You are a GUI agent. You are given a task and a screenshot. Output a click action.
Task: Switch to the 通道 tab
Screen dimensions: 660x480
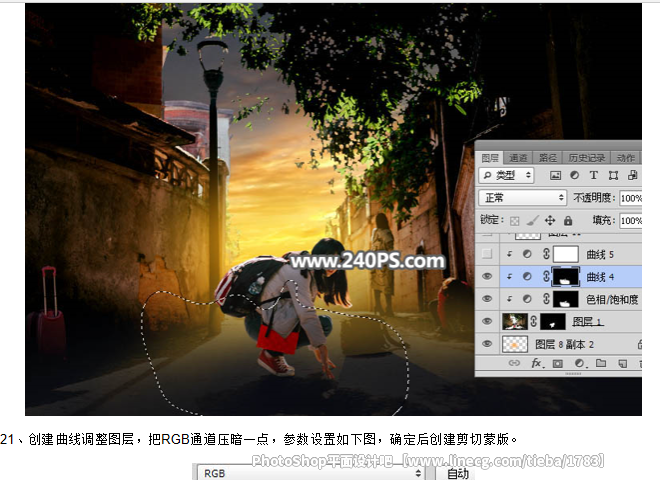(x=518, y=158)
